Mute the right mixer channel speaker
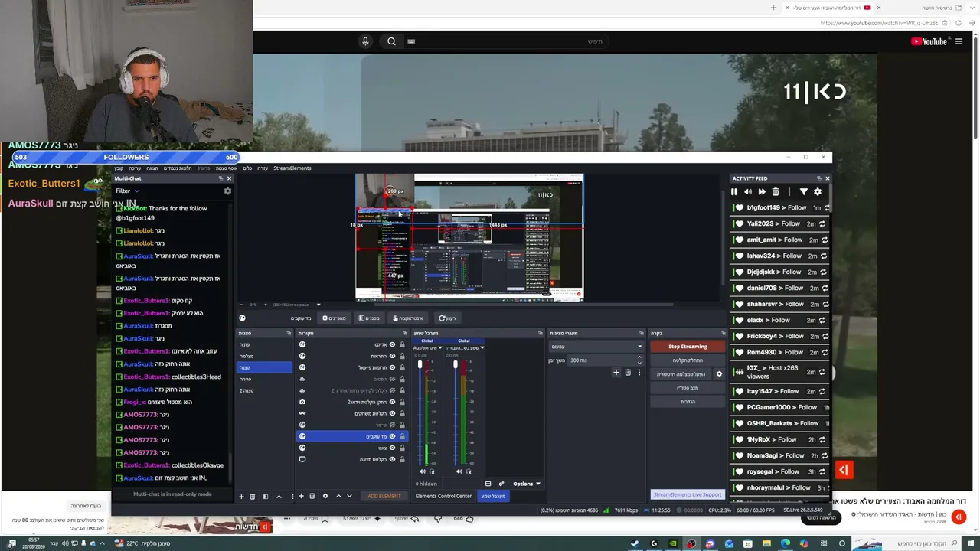The height and width of the screenshot is (551, 980). pos(459,471)
